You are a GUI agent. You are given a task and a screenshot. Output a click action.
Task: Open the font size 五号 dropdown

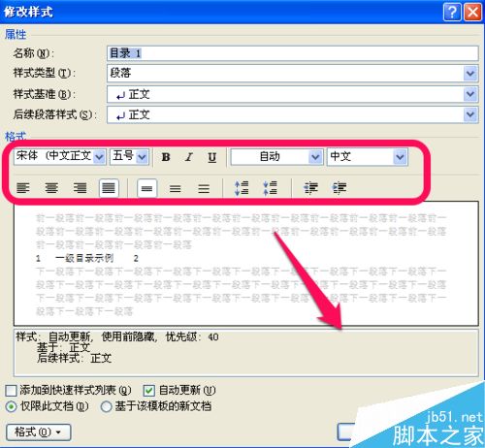point(142,157)
